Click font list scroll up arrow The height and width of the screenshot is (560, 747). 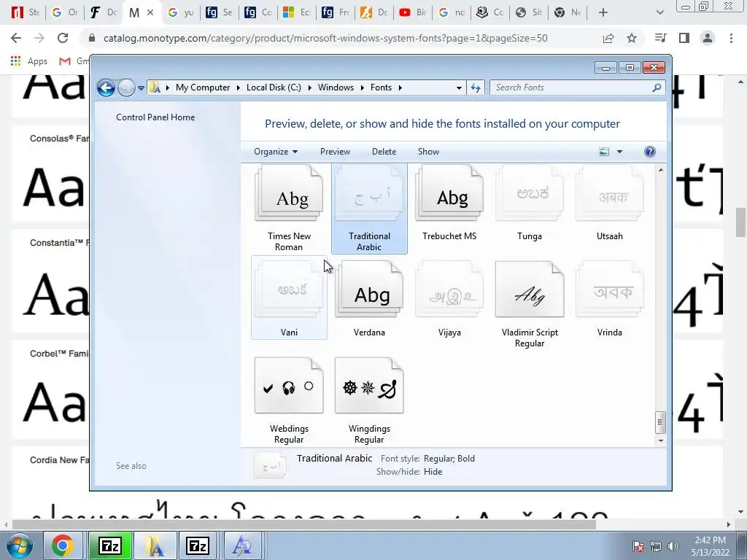(661, 169)
